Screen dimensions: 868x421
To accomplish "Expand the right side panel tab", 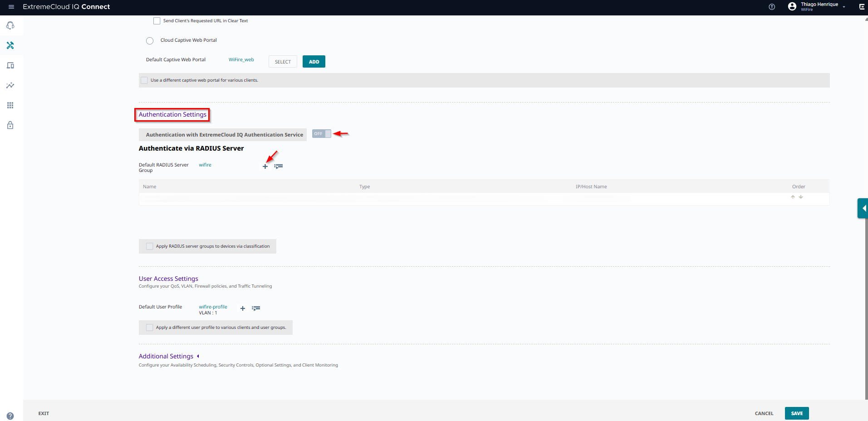I will [x=863, y=208].
